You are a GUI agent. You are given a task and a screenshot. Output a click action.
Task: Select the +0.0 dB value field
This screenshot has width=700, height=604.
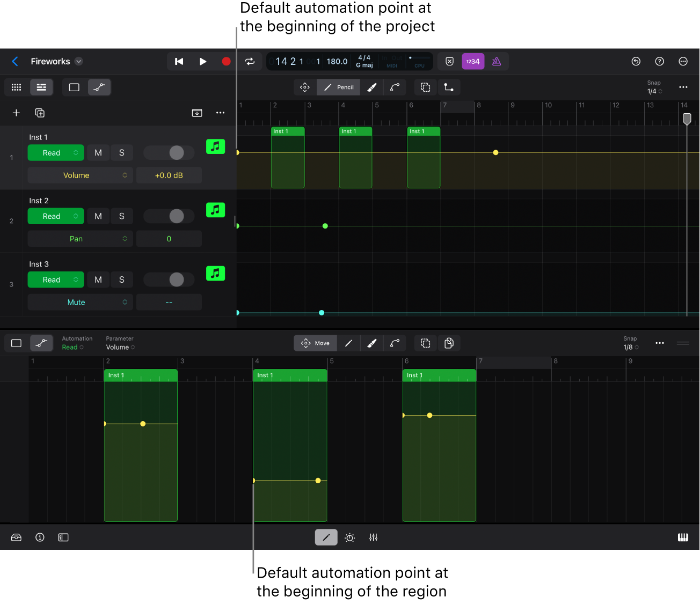tap(169, 175)
